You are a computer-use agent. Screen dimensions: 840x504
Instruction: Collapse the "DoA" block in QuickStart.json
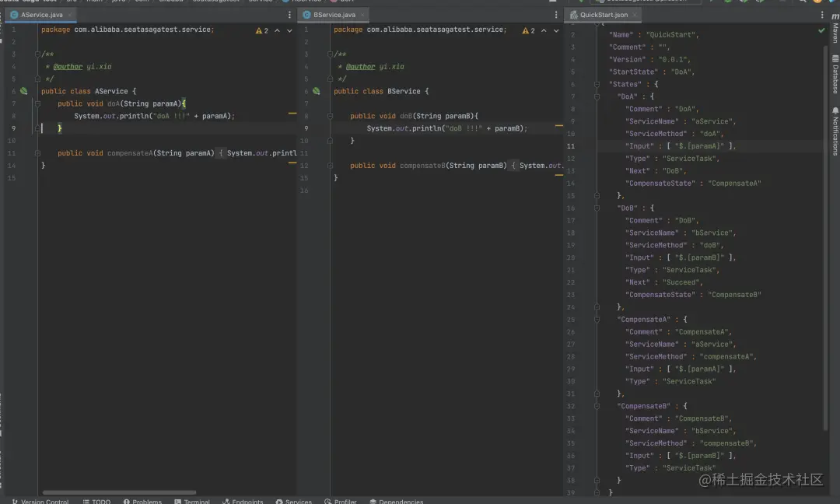(x=597, y=96)
